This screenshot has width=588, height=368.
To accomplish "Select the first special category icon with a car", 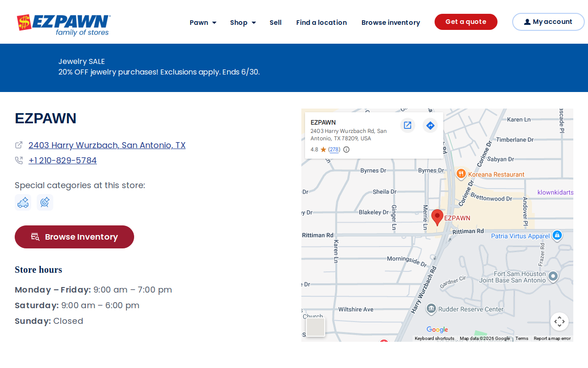I will point(23,202).
